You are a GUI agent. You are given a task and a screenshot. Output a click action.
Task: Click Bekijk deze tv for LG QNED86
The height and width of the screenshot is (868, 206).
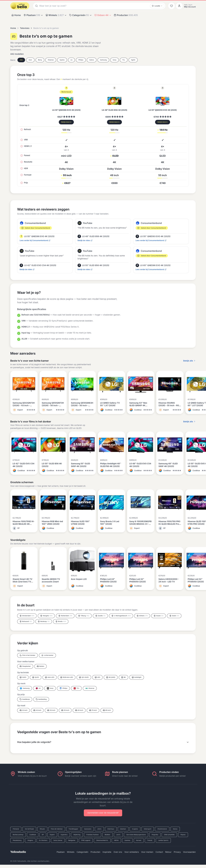(66, 122)
